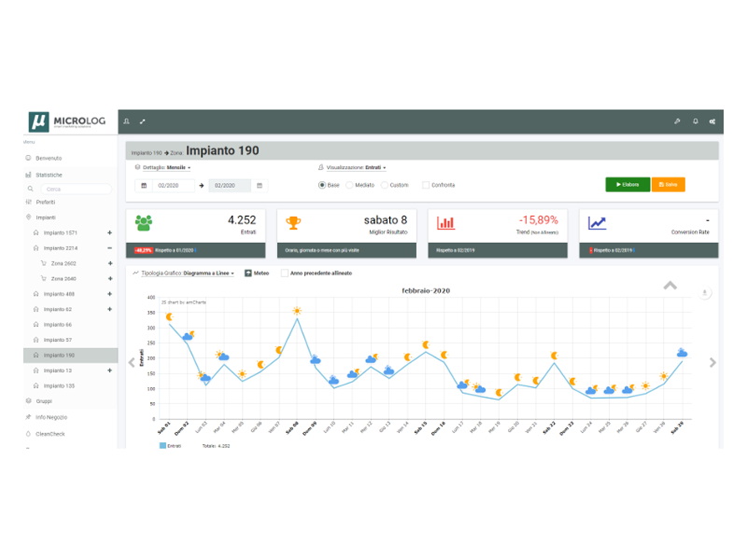Image resolution: width=747 pixels, height=560 pixels.
Task: Open the wrench tools icon
Action: [x=677, y=121]
